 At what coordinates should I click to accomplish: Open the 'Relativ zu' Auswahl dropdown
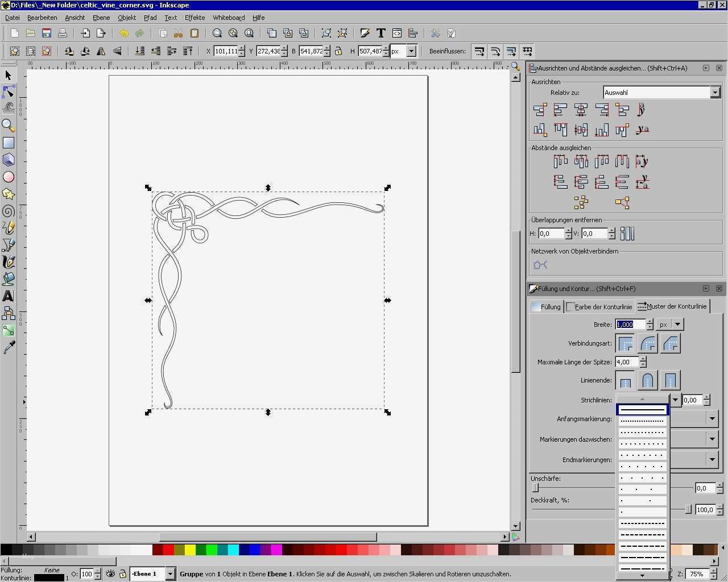[715, 92]
